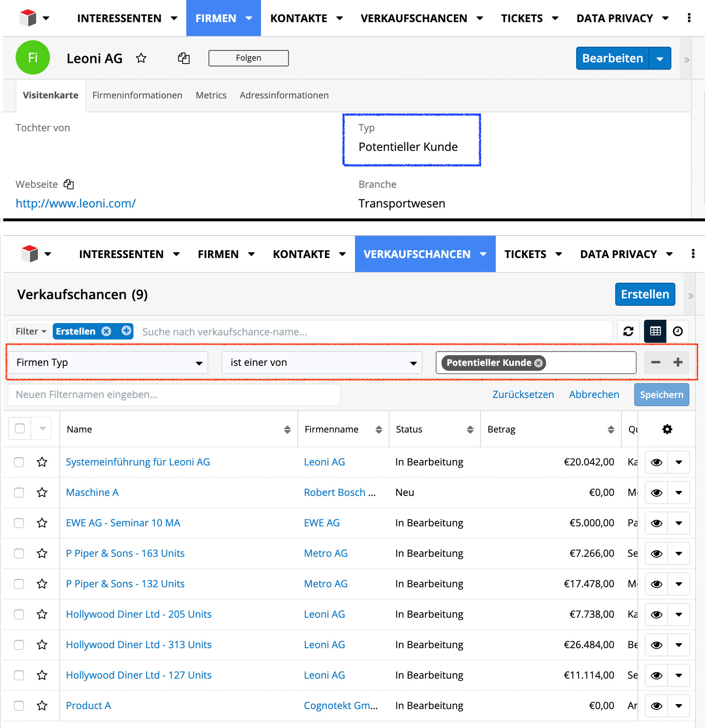Favorite Systemeinführung für Leoni AG row
Viewport: 705px width, 728px height.
click(x=42, y=462)
